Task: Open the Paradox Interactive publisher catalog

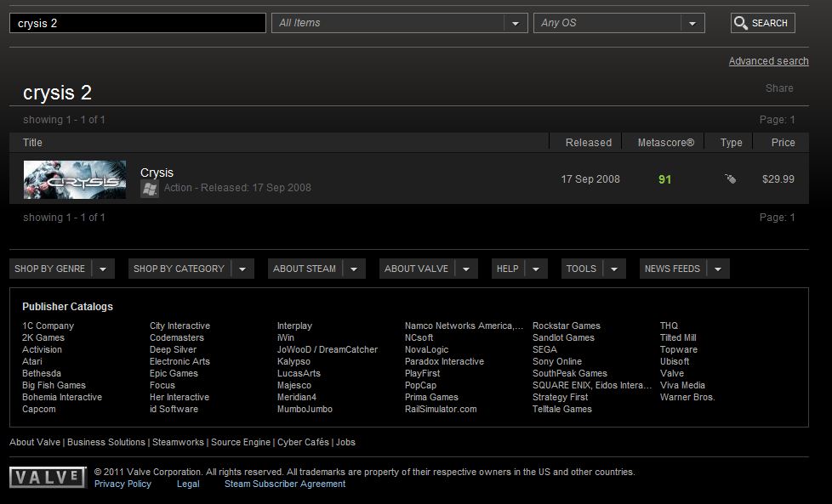Action: (445, 361)
